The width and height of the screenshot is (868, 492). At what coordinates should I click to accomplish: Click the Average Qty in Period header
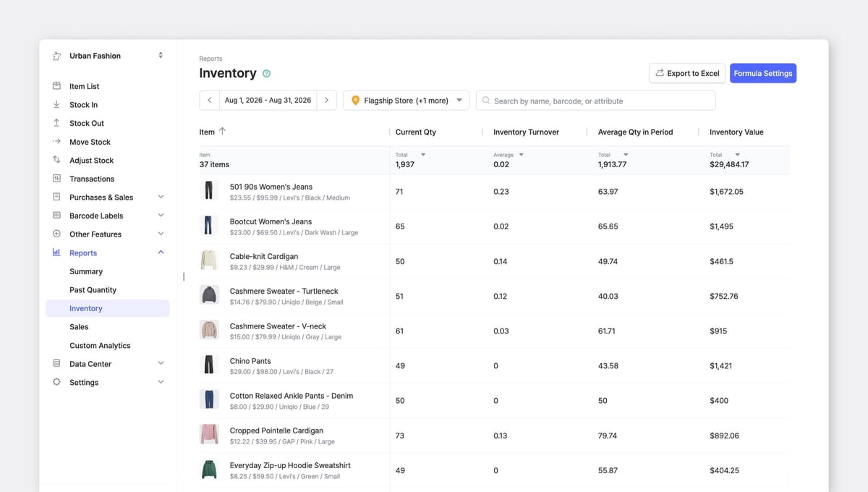(635, 132)
